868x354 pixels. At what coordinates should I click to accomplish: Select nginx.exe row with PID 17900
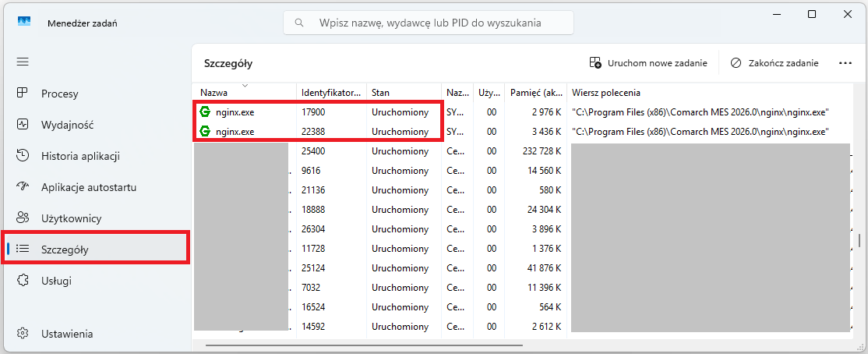(522, 112)
